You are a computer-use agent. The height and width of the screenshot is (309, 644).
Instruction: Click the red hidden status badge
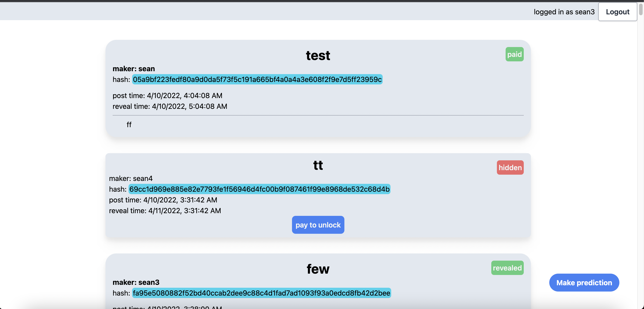(510, 167)
